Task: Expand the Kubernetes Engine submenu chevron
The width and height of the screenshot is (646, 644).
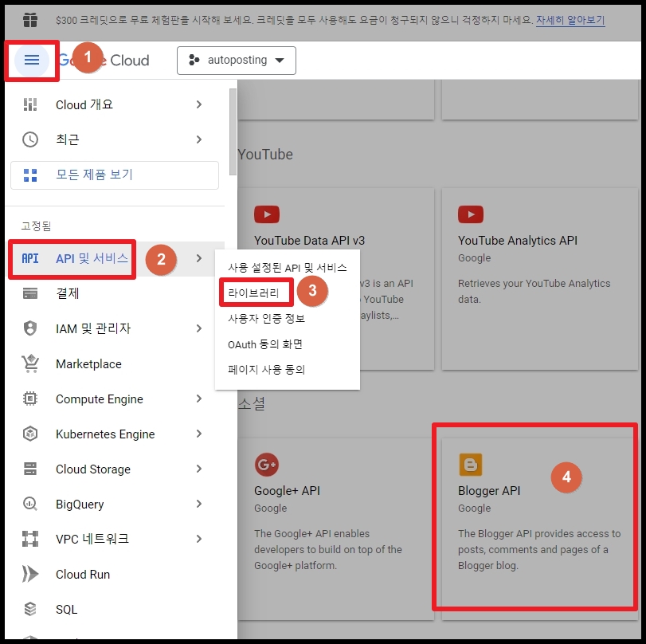Action: point(199,434)
